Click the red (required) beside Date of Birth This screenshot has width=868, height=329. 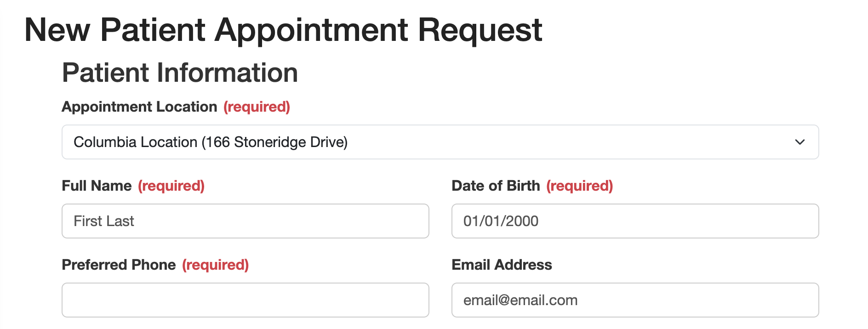(579, 186)
